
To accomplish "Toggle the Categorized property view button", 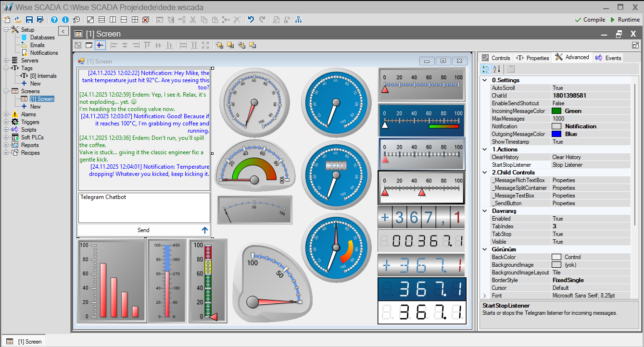I will (x=486, y=69).
